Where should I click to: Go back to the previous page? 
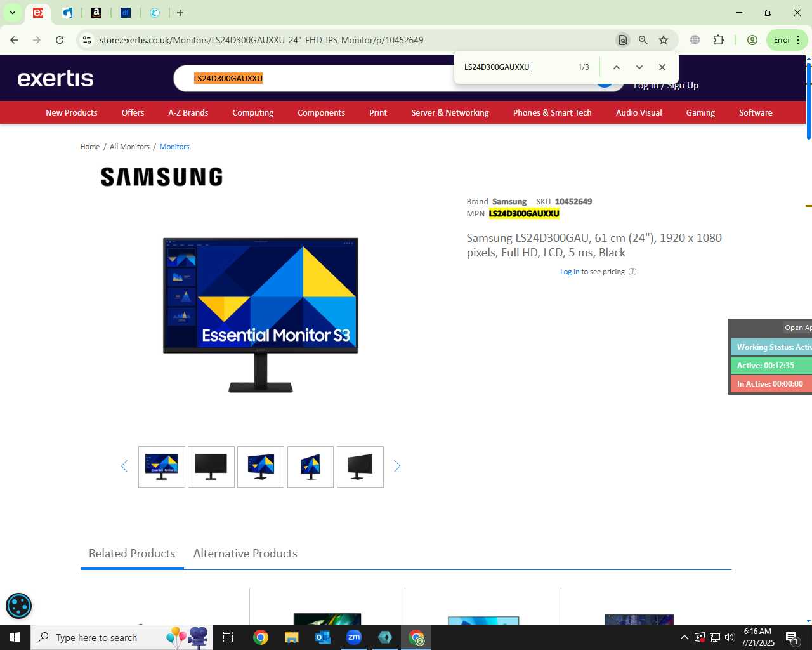click(14, 40)
